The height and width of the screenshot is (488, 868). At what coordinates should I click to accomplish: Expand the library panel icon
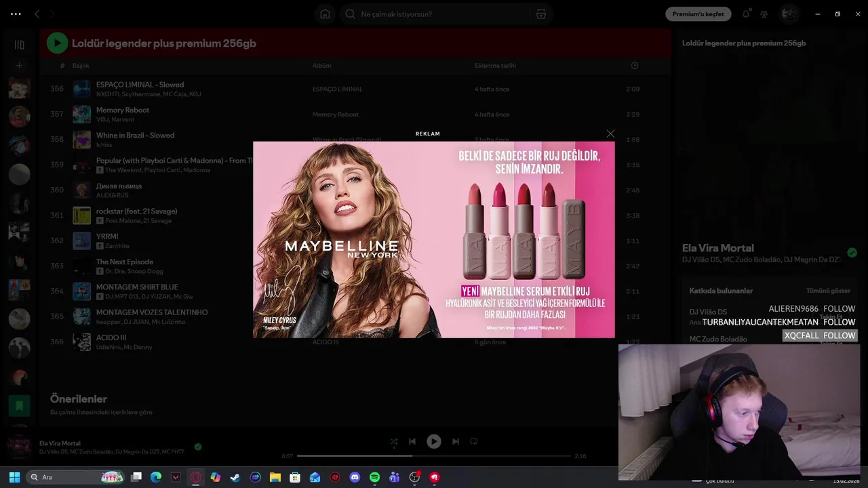pos(19,45)
